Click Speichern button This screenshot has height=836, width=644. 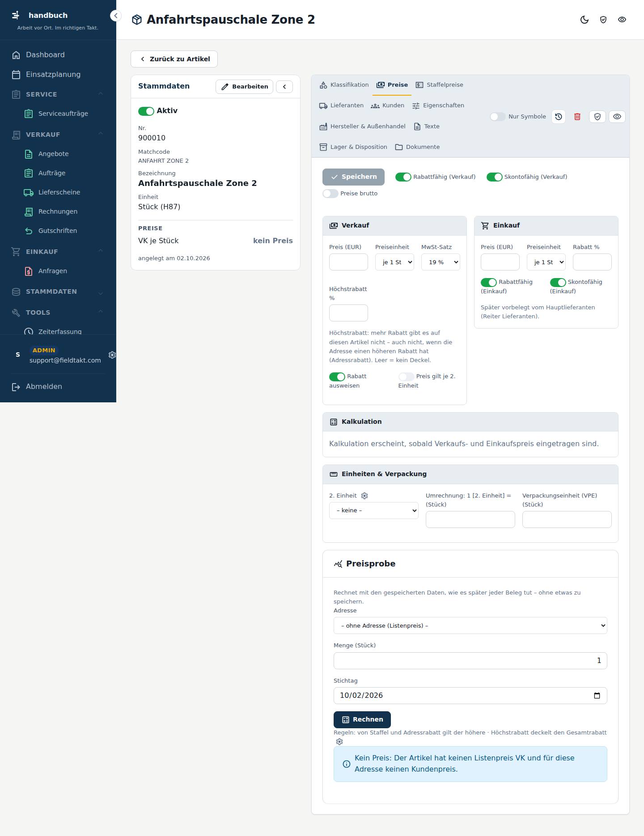click(353, 177)
